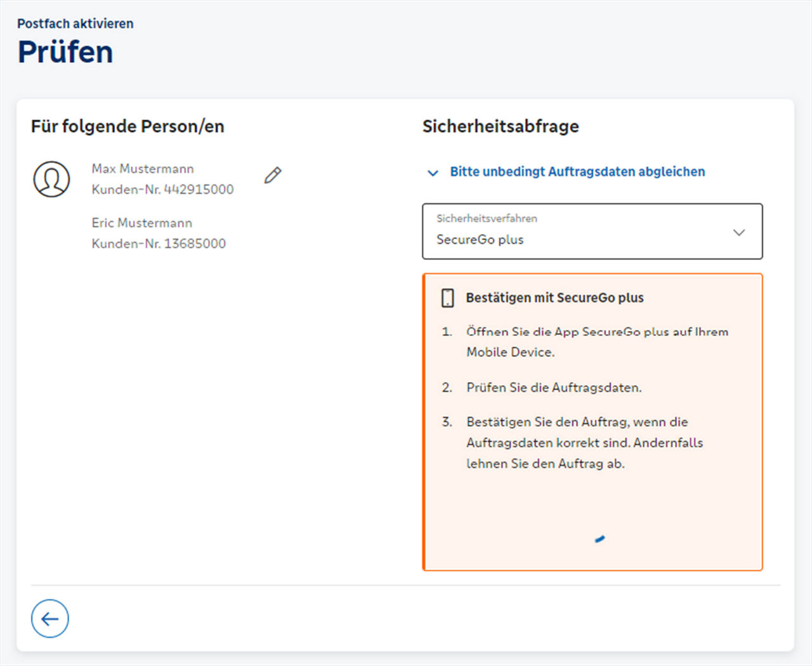Click the chevron in the SecureGo plus selector

738,232
